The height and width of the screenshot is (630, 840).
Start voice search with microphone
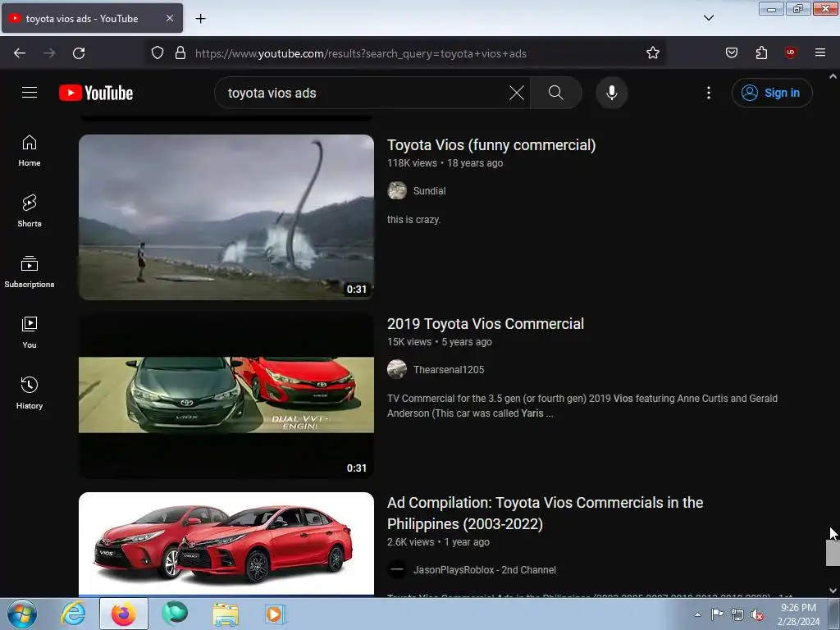612,93
